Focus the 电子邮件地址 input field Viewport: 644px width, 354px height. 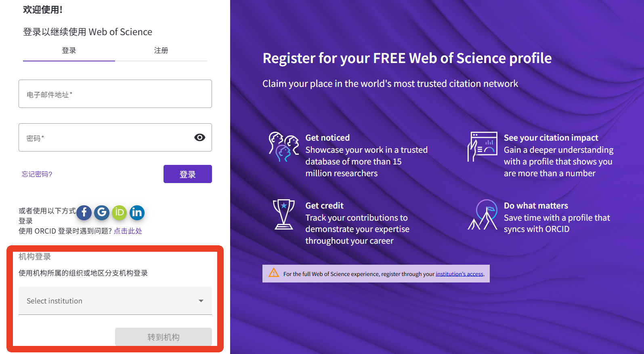pos(115,94)
